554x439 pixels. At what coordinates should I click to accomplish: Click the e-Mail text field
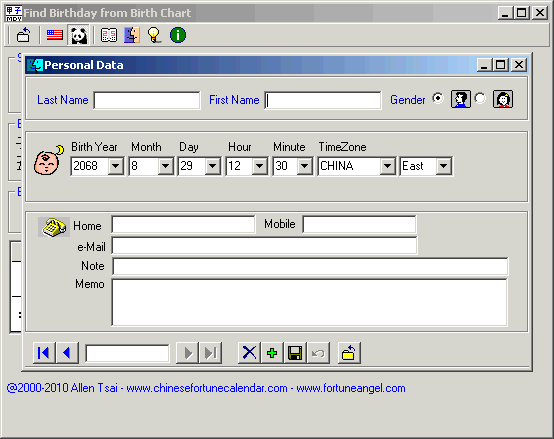pyautogui.click(x=264, y=246)
